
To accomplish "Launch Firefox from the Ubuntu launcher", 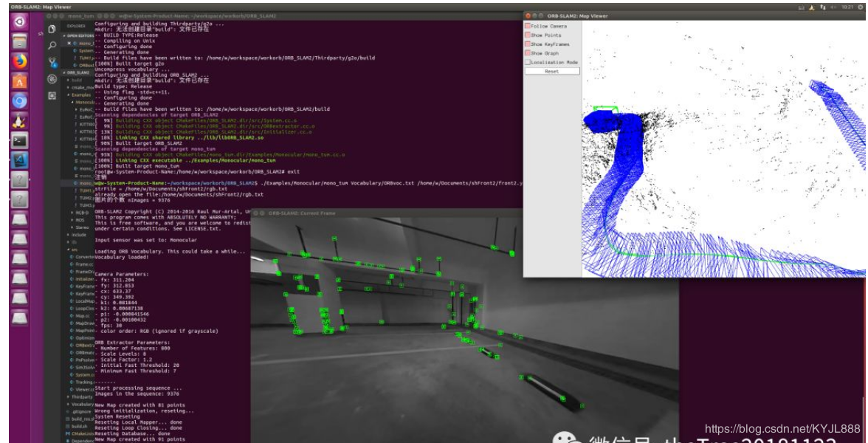I will [19, 61].
